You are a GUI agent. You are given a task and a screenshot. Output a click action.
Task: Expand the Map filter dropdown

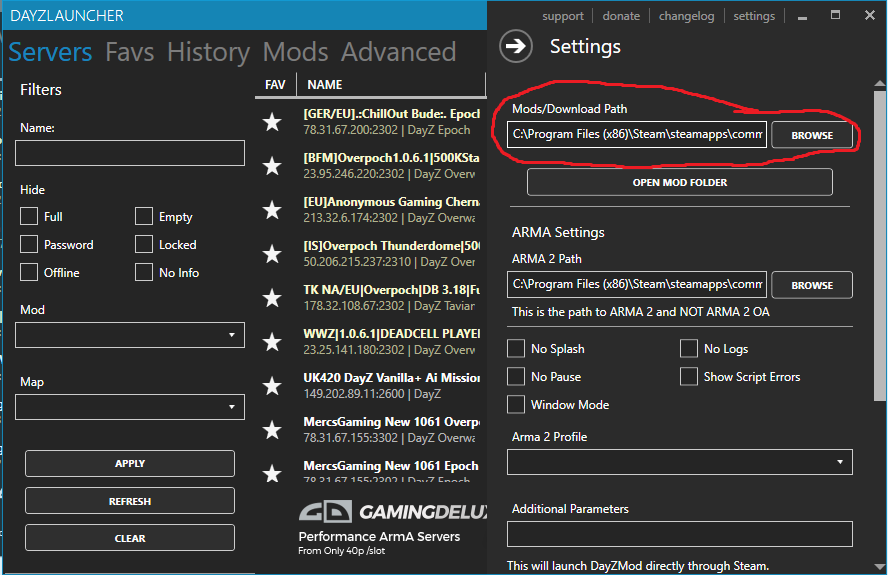(130, 407)
